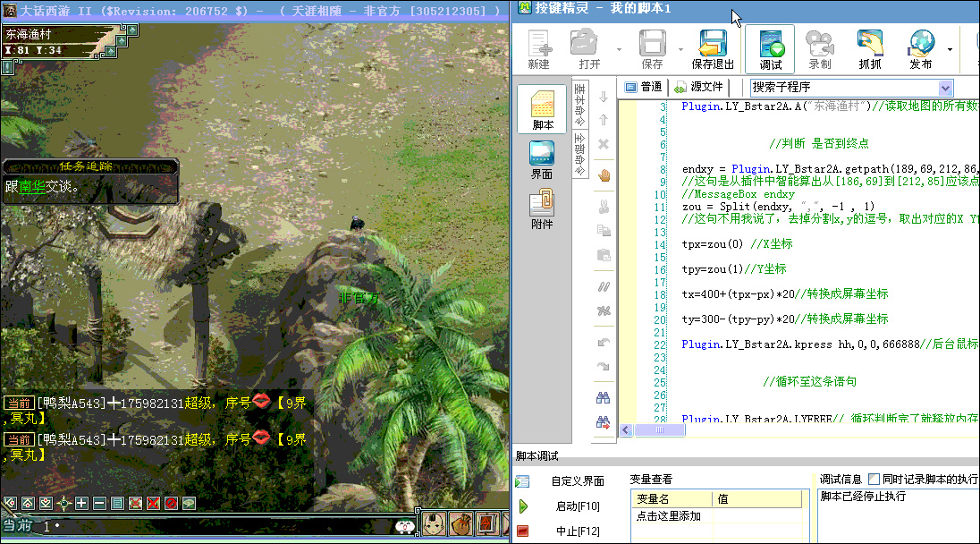980x544 pixels.
Task: Click the uncomment crossed-slashes icon
Action: click(604, 310)
